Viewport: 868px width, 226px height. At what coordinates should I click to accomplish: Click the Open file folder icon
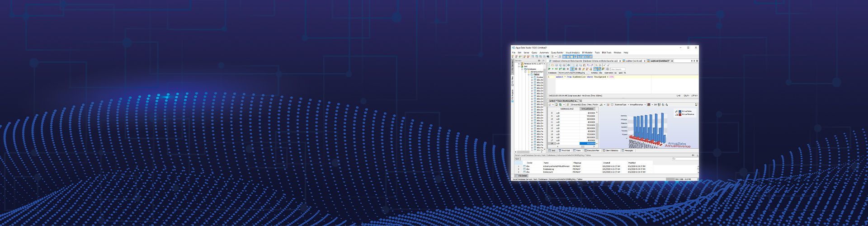click(553, 65)
